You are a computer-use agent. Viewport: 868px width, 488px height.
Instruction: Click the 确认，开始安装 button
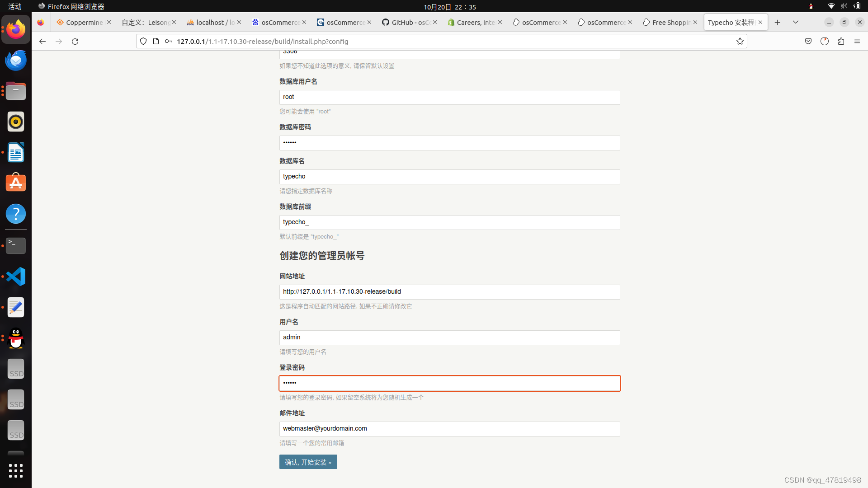point(308,461)
